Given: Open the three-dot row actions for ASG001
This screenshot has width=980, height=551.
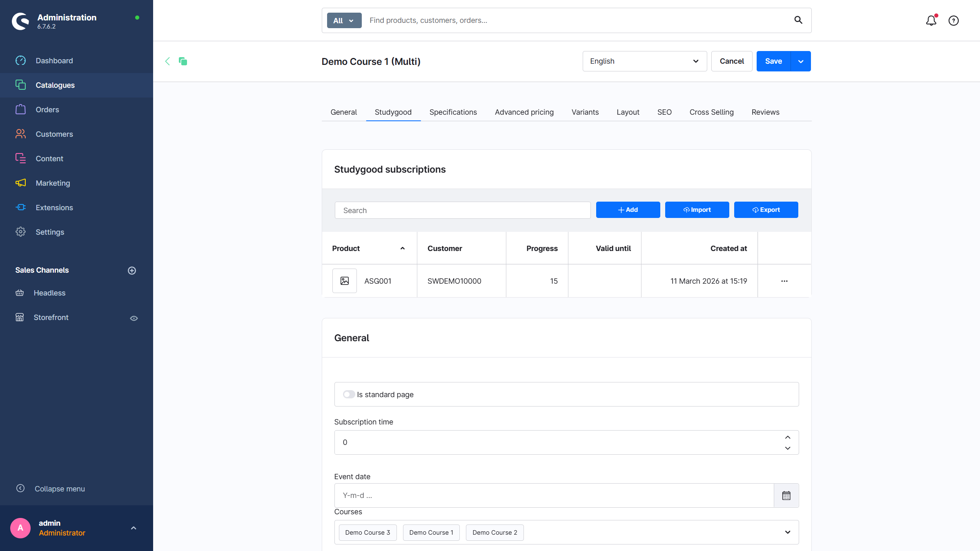Looking at the screenshot, I should pos(784,281).
